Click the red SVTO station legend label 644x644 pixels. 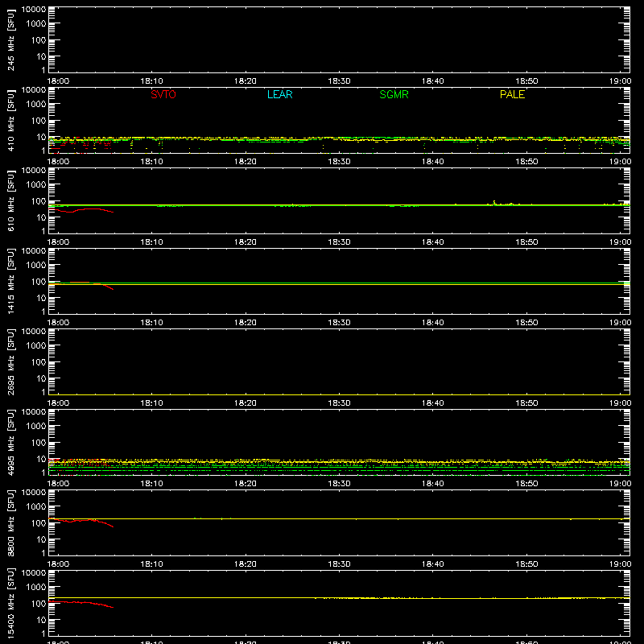(163, 94)
